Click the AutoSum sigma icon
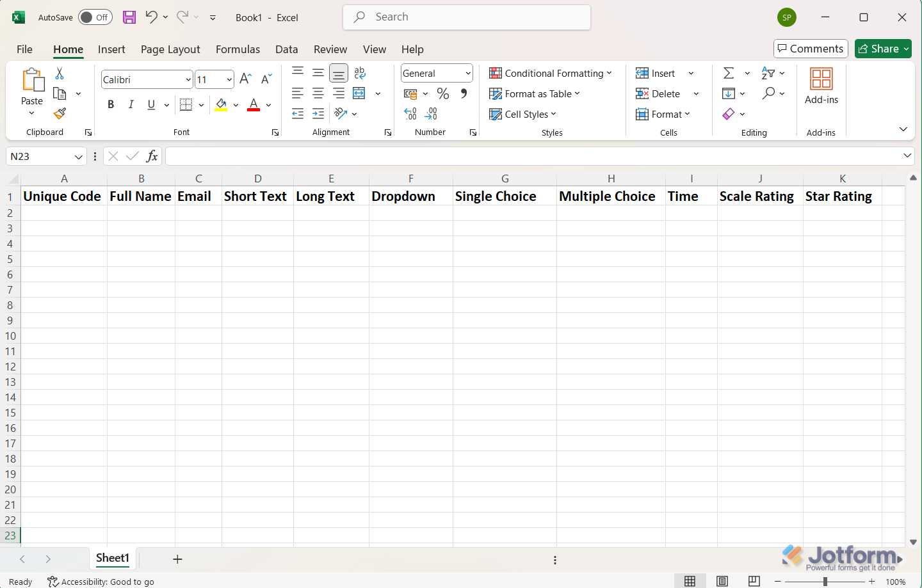This screenshot has width=922, height=588. (x=729, y=73)
